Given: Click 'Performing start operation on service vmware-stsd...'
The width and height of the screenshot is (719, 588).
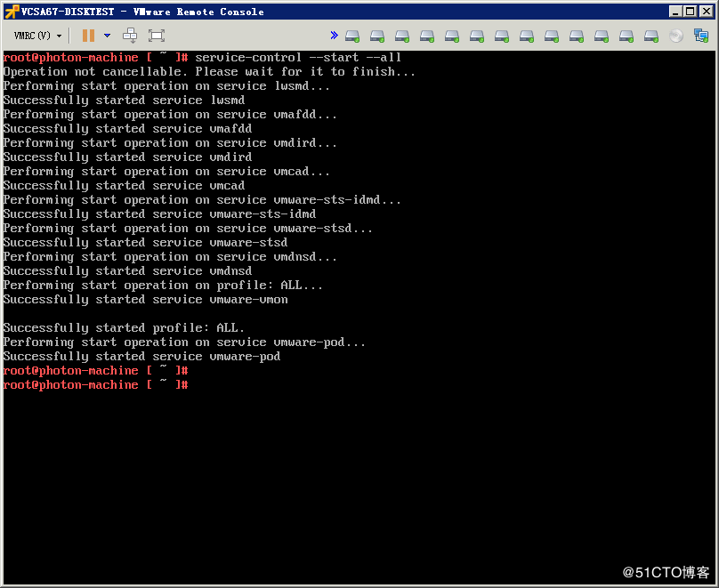Looking at the screenshot, I should coord(188,228).
